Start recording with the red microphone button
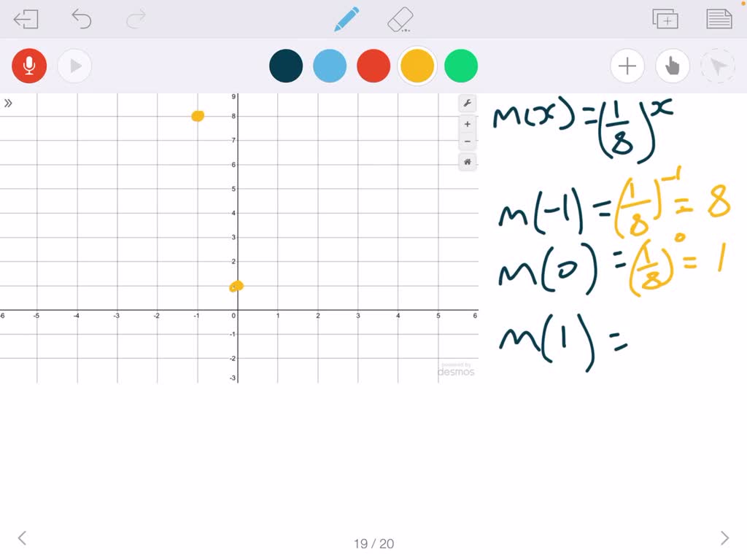Viewport: 747px width, 560px height. 28,66
